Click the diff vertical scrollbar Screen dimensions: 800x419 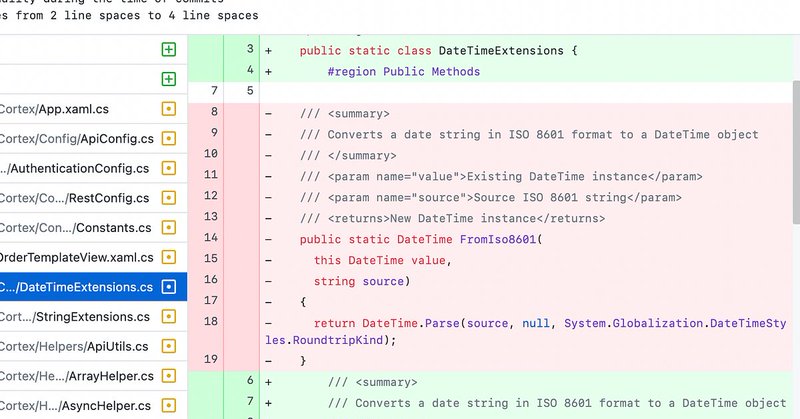796,152
